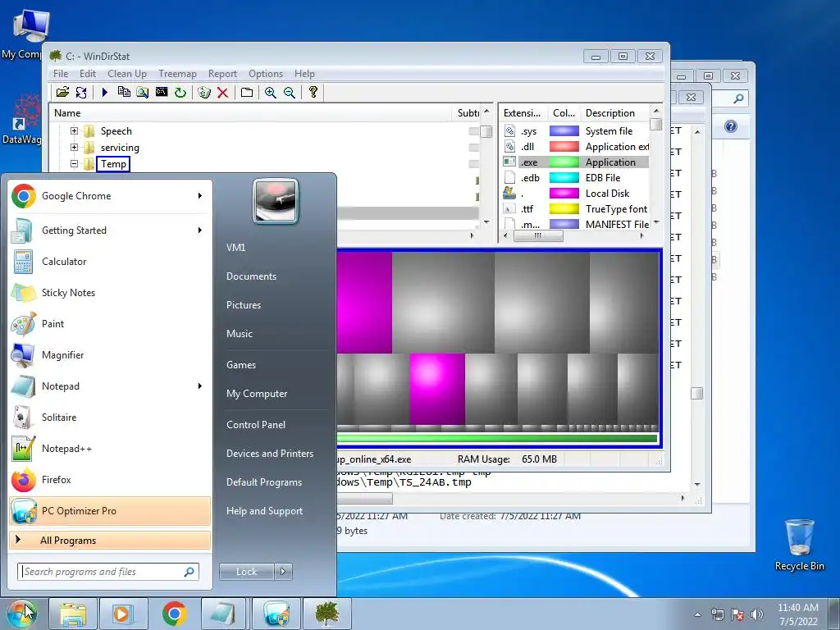
Task: Select the Temp folder in tree
Action: tap(113, 164)
